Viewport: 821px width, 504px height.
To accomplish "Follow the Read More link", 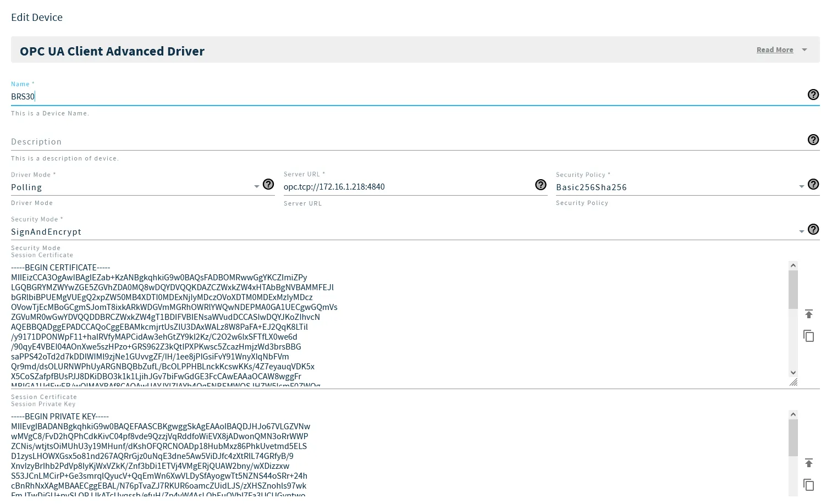I will point(775,50).
